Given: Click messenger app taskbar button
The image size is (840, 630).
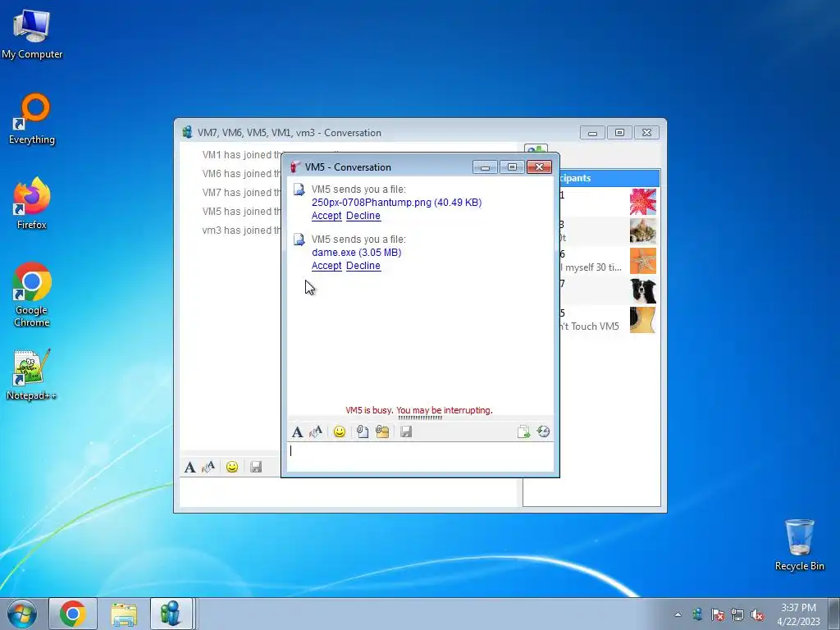Looking at the screenshot, I should pyautogui.click(x=171, y=614).
